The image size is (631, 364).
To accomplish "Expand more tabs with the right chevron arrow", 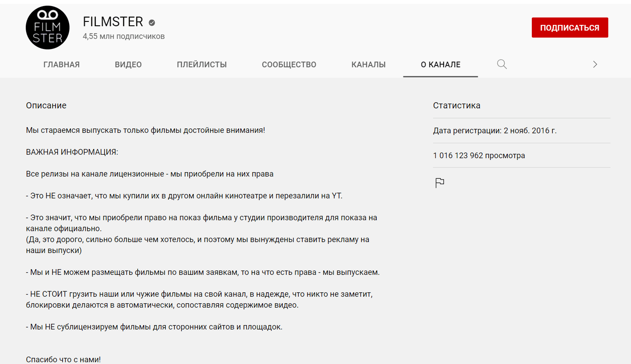I will click(x=595, y=64).
